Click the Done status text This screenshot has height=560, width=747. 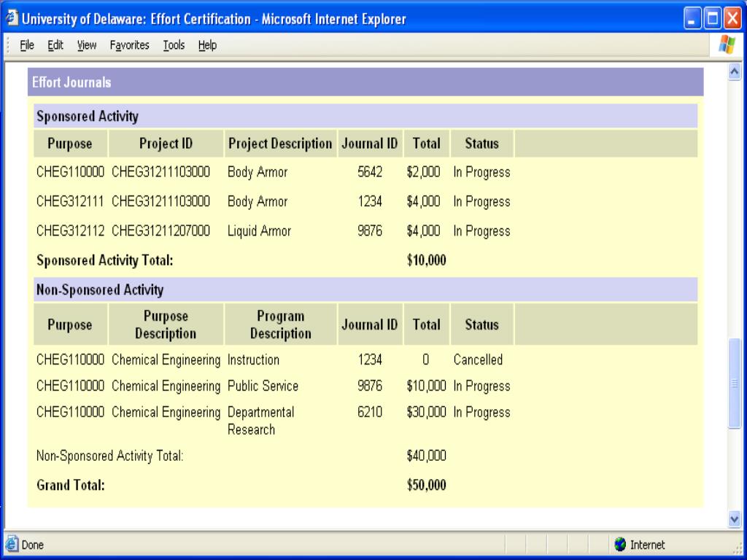pos(32,545)
